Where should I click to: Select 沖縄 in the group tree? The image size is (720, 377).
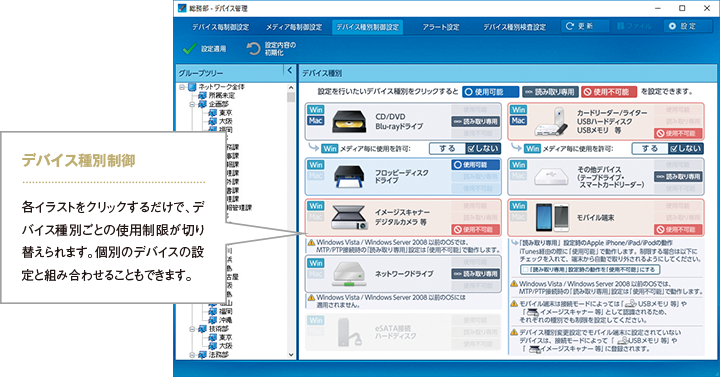[225, 320]
